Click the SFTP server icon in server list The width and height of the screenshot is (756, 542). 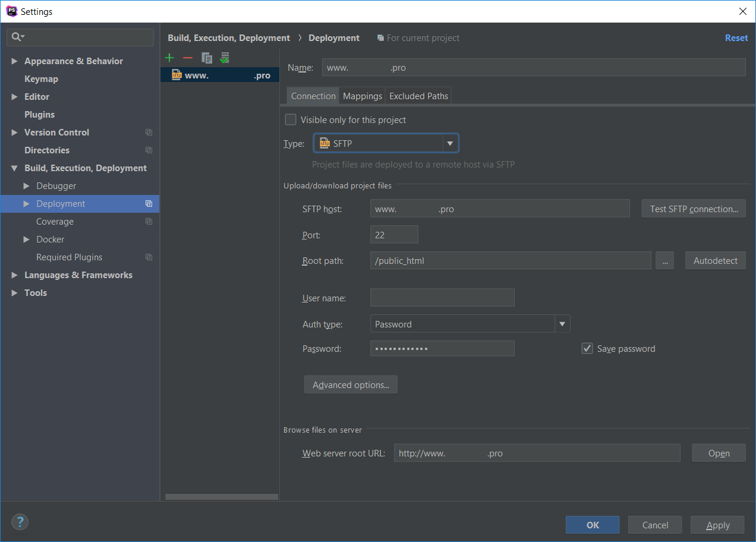(177, 75)
